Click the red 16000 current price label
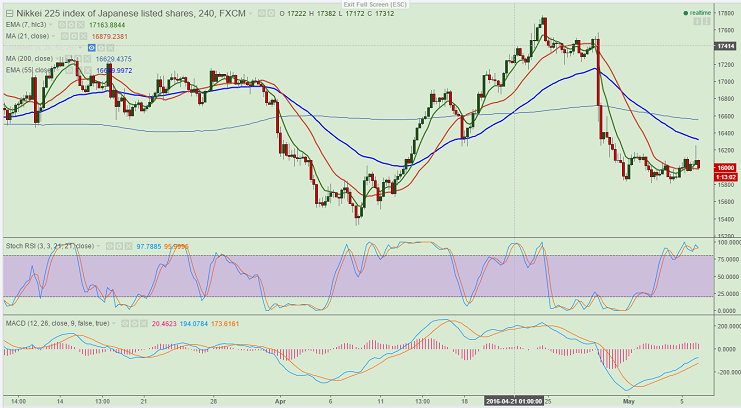Image resolution: width=741 pixels, height=408 pixels. [726, 168]
